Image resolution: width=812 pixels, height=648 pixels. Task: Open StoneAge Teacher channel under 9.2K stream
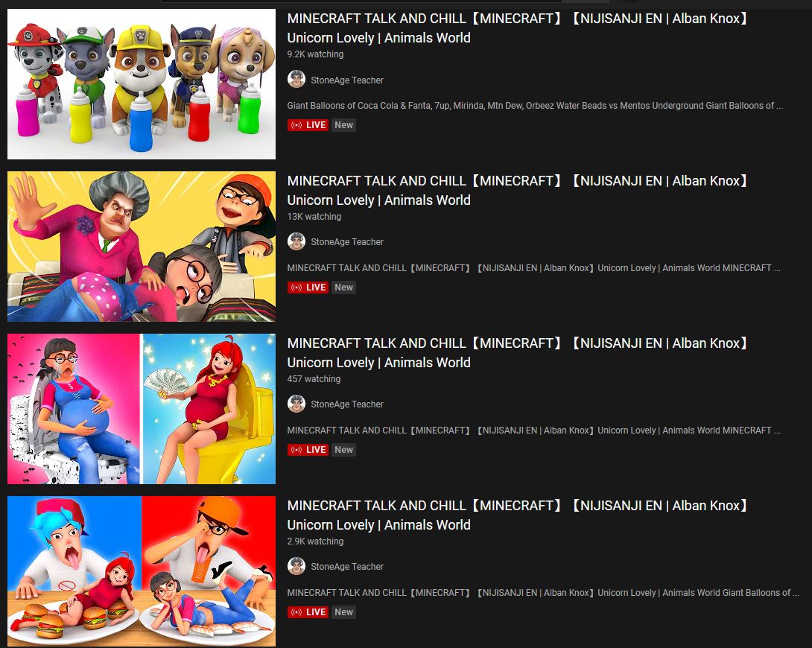pos(347,80)
